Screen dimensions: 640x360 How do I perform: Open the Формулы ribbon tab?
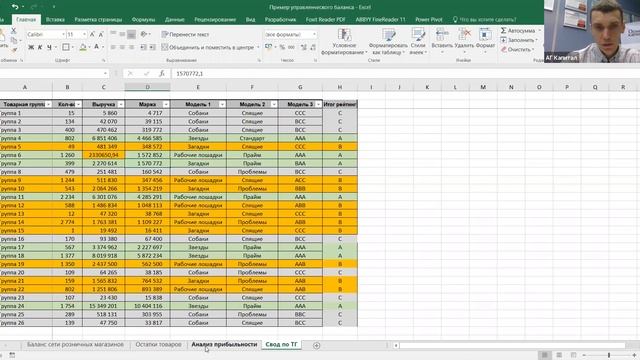click(143, 20)
